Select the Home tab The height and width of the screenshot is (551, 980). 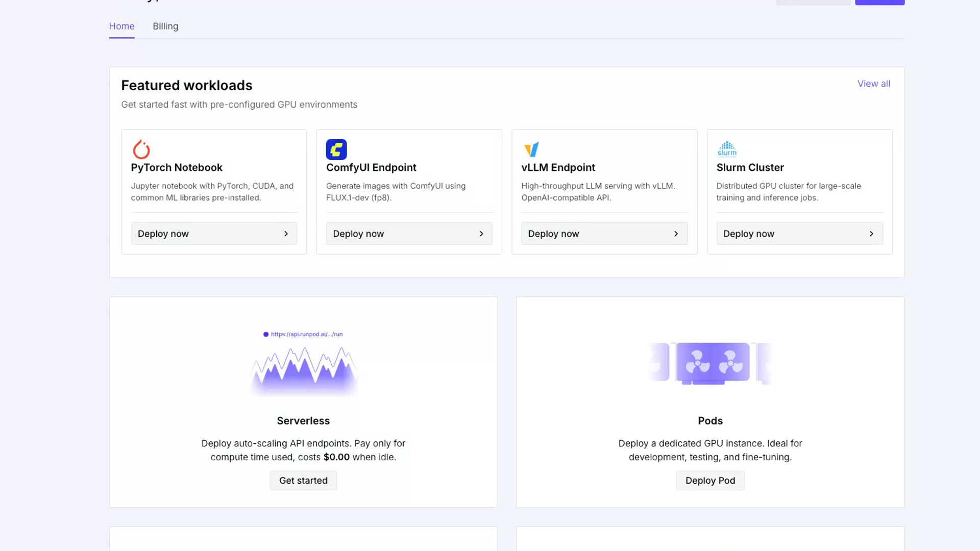121,26
